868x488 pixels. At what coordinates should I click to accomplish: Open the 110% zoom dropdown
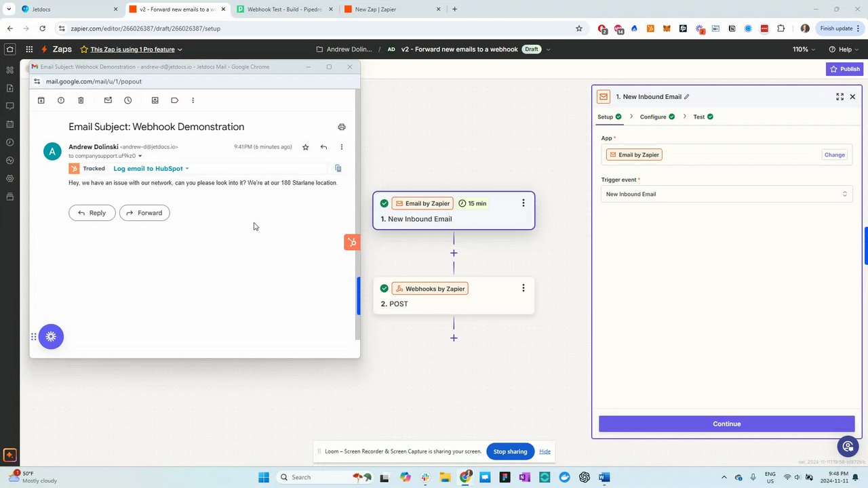805,49
